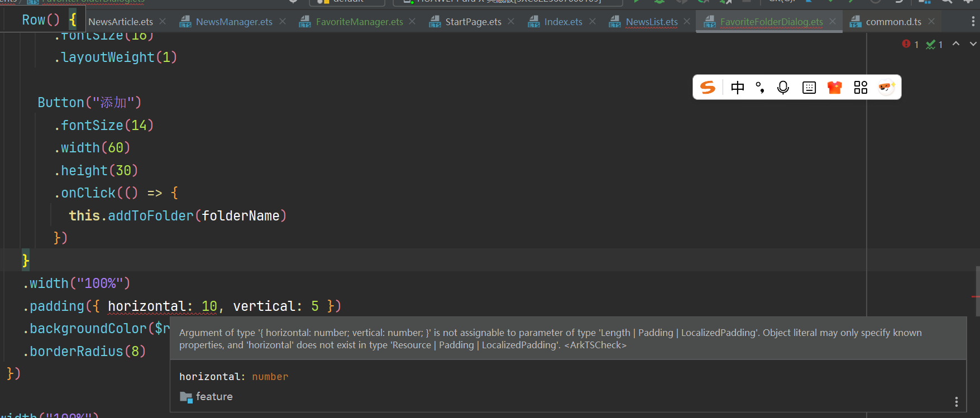Click the AI assistant mascot icon
The image size is (980, 418).
[x=886, y=88]
